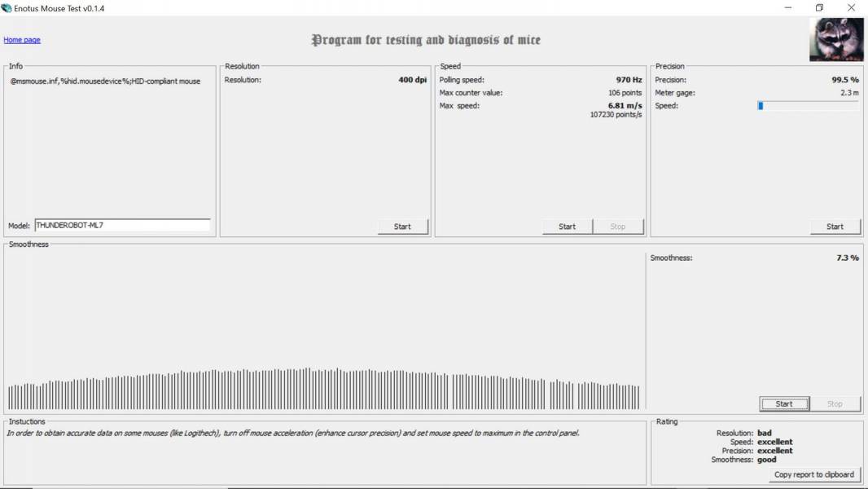Click the 'Max counter value:' label

tap(471, 93)
